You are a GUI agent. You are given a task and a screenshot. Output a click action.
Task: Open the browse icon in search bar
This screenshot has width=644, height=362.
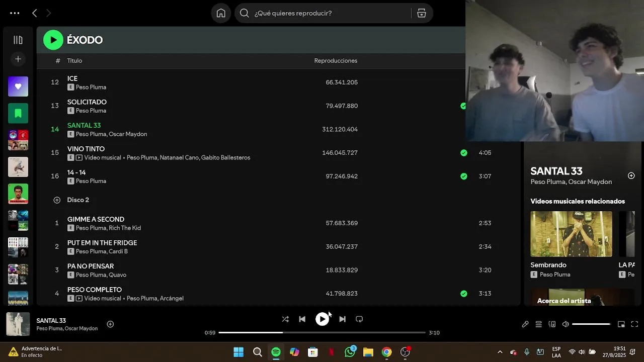pos(422,13)
